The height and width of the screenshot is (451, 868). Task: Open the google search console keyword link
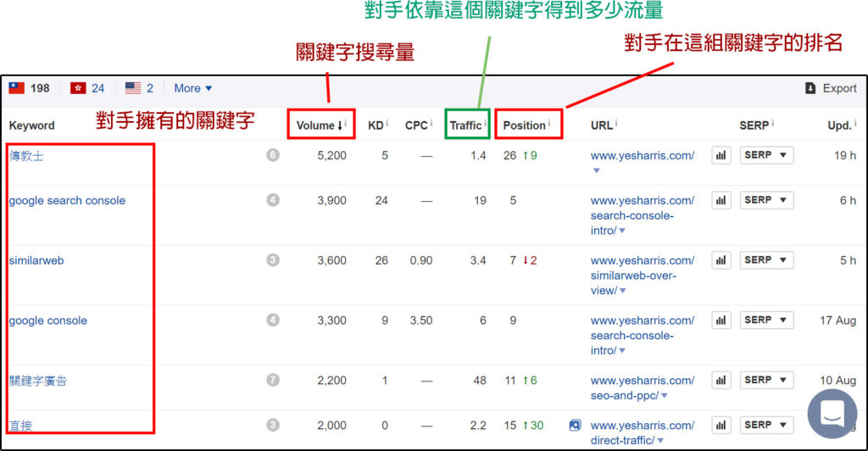[67, 201]
